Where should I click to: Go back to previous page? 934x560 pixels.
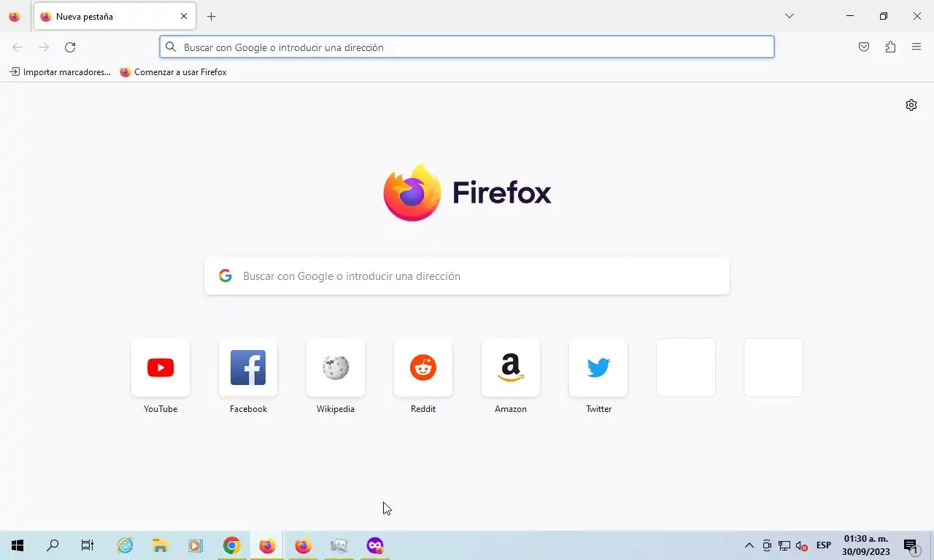pos(18,47)
